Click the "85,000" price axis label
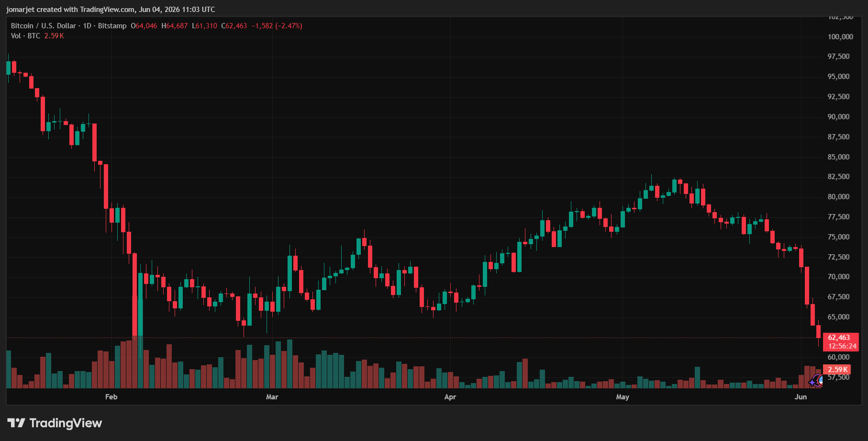 pyautogui.click(x=839, y=157)
